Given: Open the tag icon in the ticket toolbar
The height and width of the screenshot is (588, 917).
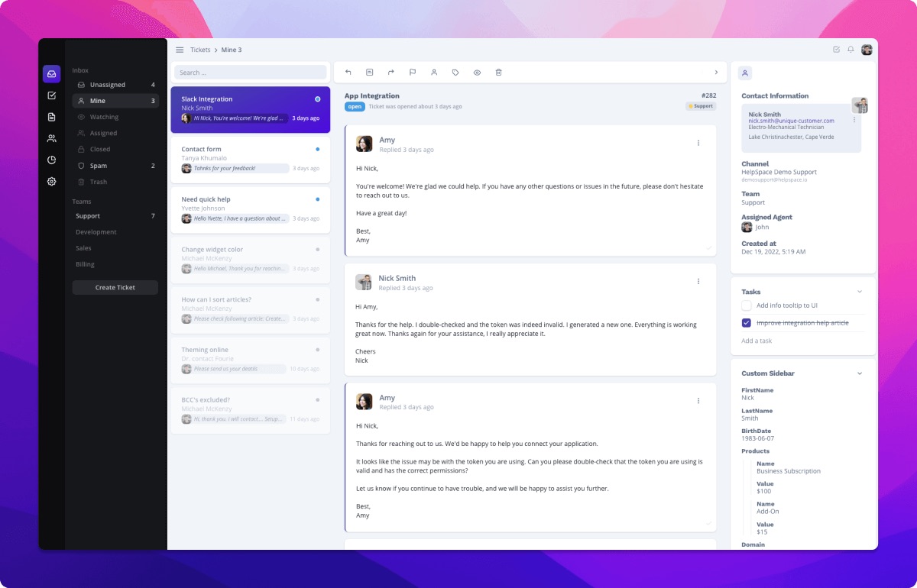Looking at the screenshot, I should pyautogui.click(x=455, y=72).
